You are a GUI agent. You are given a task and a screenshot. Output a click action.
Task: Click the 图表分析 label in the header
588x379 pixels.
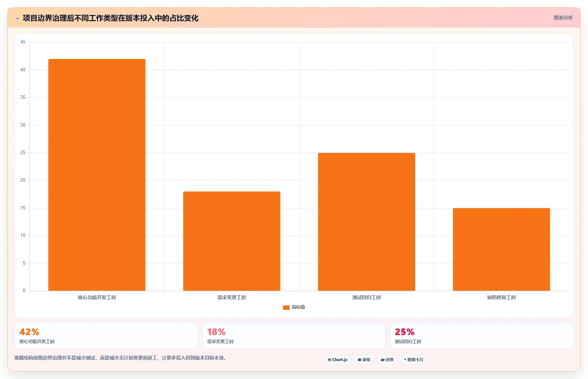pos(563,18)
